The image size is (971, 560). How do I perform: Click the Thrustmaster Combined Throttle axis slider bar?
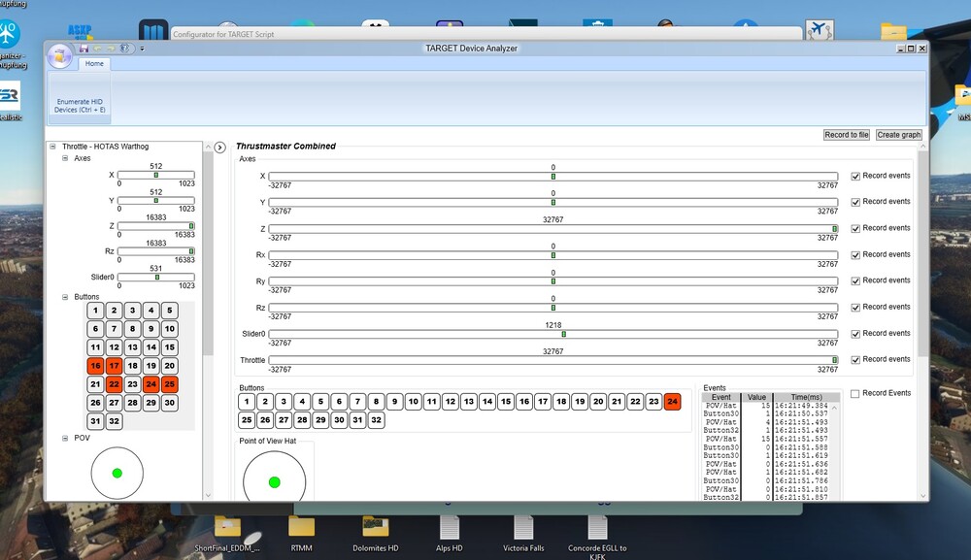tap(553, 360)
